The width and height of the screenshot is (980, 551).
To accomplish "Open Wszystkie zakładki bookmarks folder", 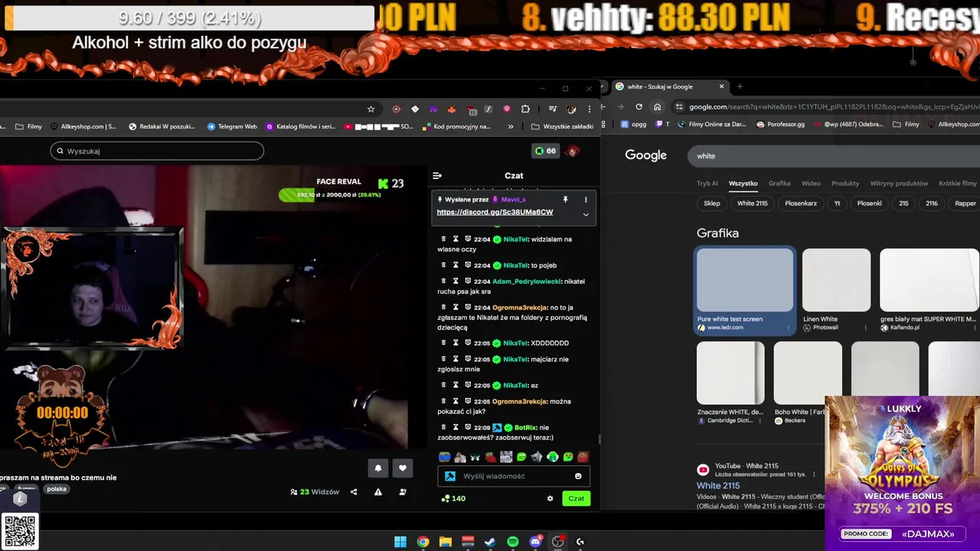I will [x=563, y=126].
